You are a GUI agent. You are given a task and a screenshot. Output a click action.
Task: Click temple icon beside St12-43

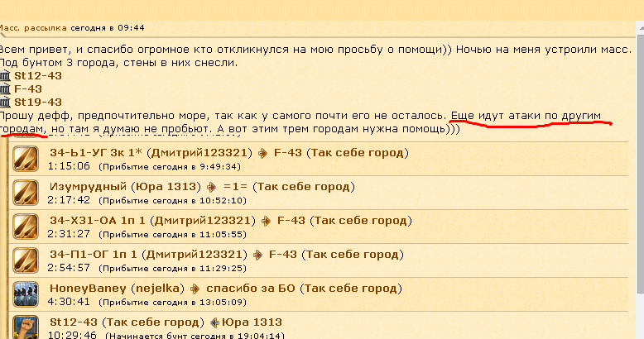(5, 75)
